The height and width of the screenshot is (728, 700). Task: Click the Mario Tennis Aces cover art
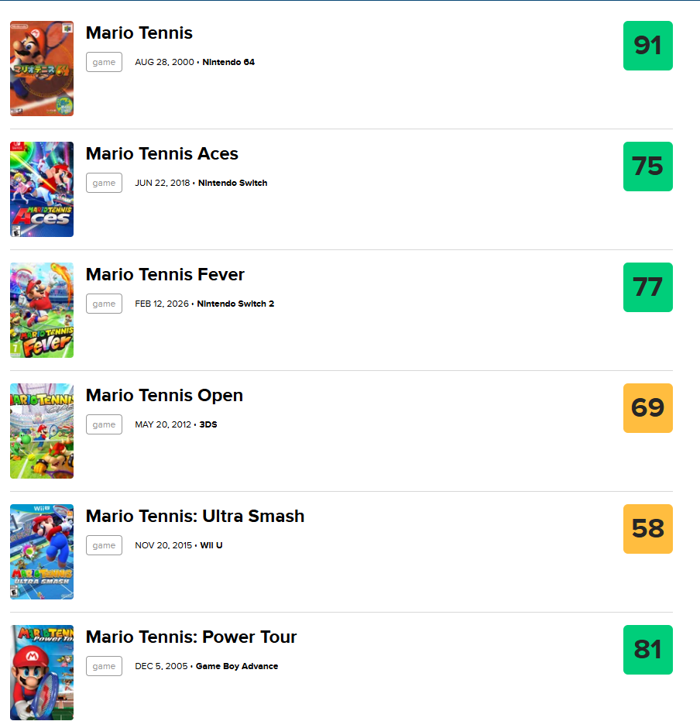click(42, 189)
